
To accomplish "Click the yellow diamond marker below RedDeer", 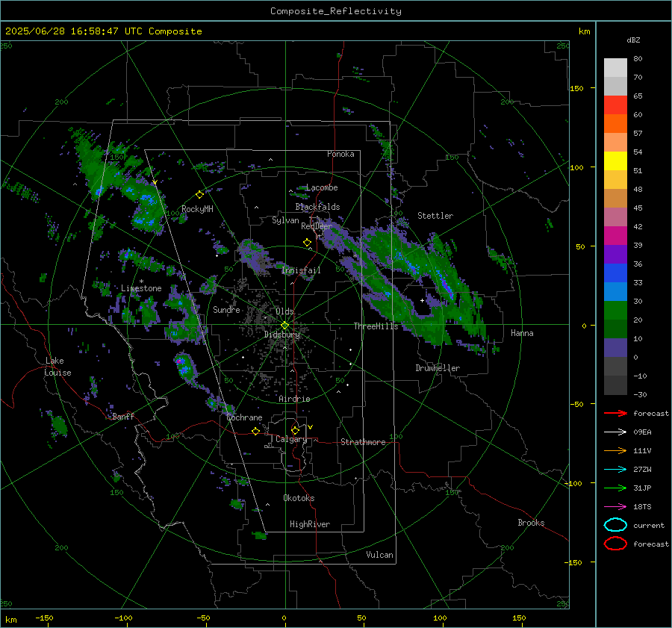I will (308, 243).
